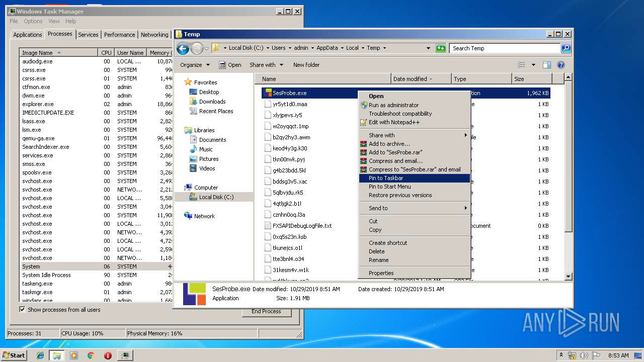Viewport: 644px width, 362px height.
Task: Open Share with dropdown in toolbar
Action: [x=267, y=65]
